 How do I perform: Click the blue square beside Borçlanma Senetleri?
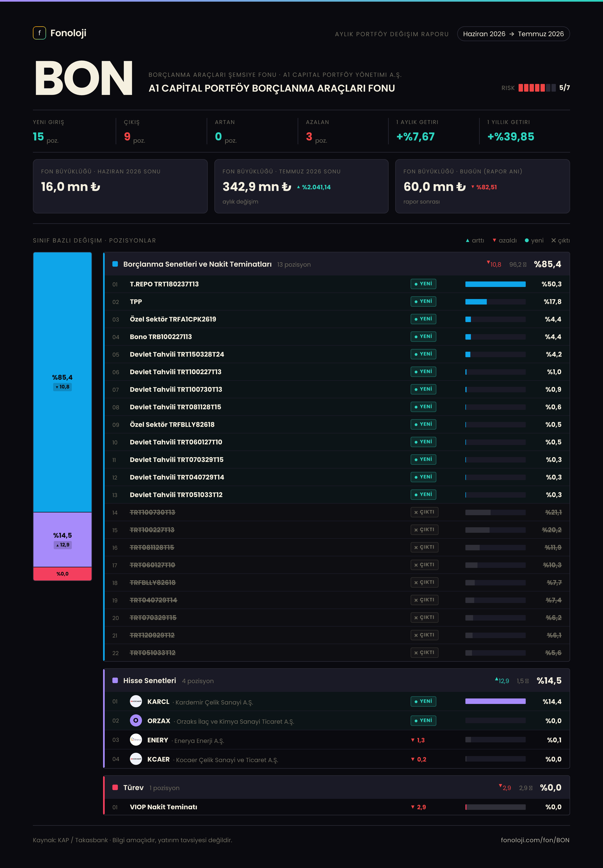click(x=115, y=264)
